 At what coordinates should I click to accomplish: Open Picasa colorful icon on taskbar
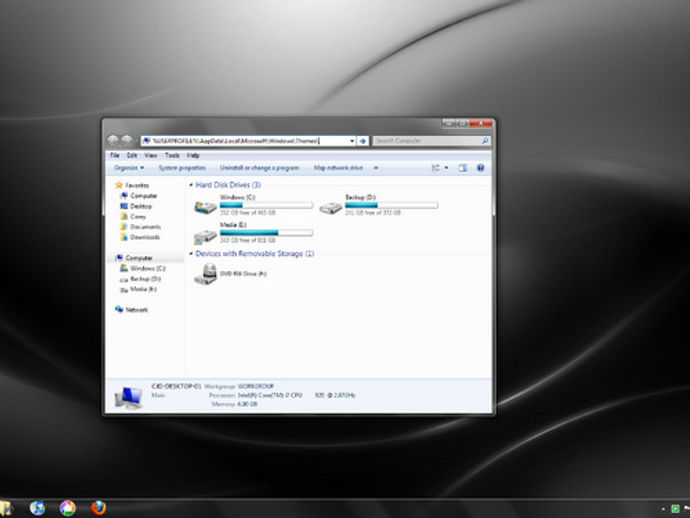[68, 508]
